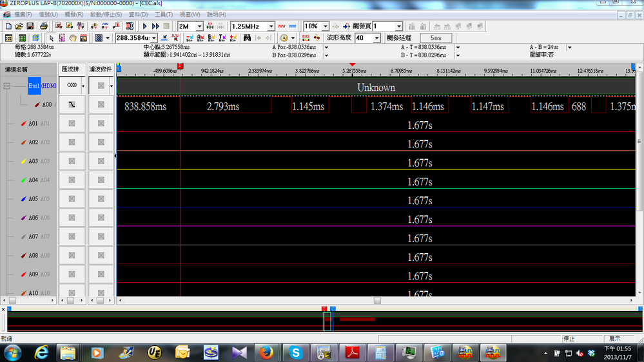Toggle filter condition cell for A01

point(101,123)
